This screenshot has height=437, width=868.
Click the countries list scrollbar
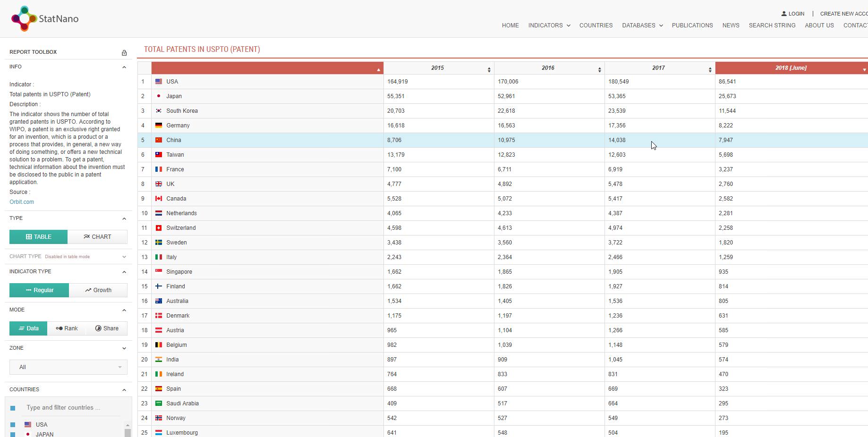click(x=128, y=429)
